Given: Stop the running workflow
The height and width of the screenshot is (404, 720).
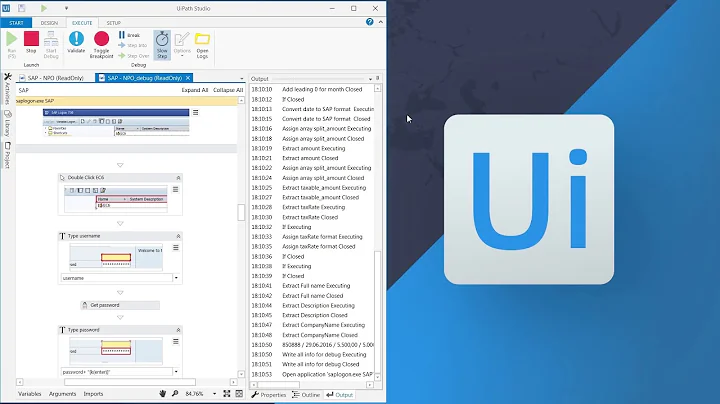Looking at the screenshot, I should (31, 43).
